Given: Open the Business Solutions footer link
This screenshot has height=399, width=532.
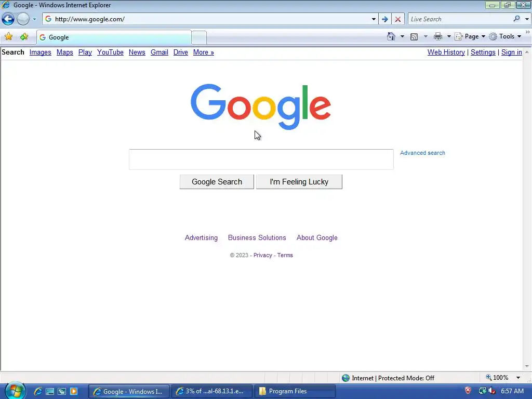Looking at the screenshot, I should (257, 238).
